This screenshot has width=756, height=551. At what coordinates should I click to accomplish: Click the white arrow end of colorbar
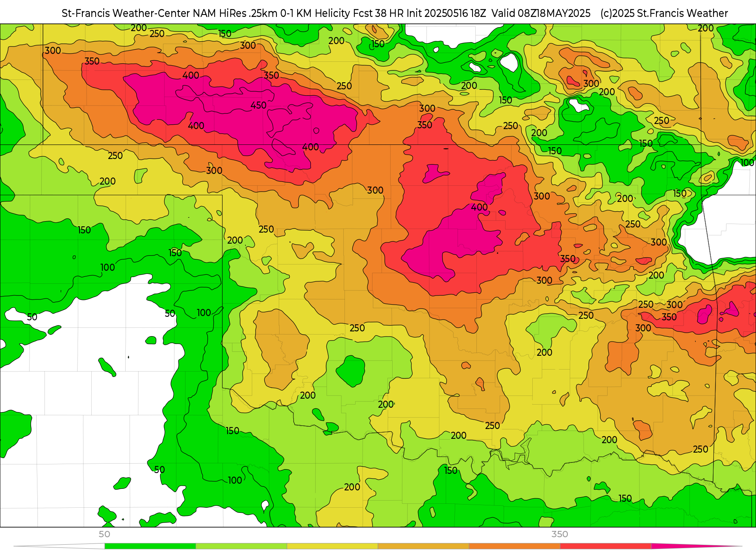point(59,546)
